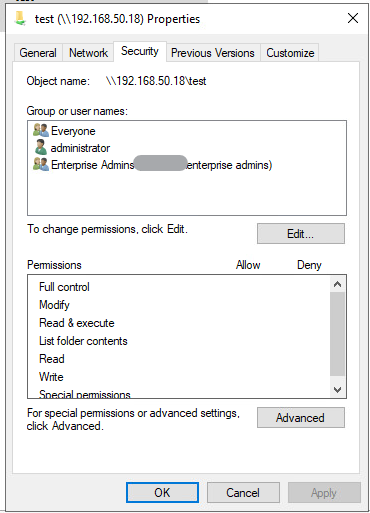
Task: Click the Edit... permissions button
Action: click(x=301, y=234)
